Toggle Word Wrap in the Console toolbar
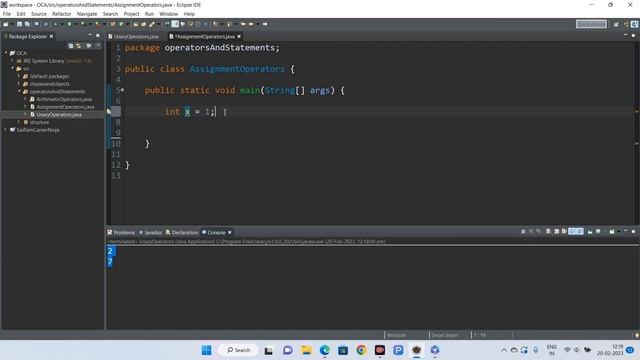640x360 pixels. [x=564, y=231]
